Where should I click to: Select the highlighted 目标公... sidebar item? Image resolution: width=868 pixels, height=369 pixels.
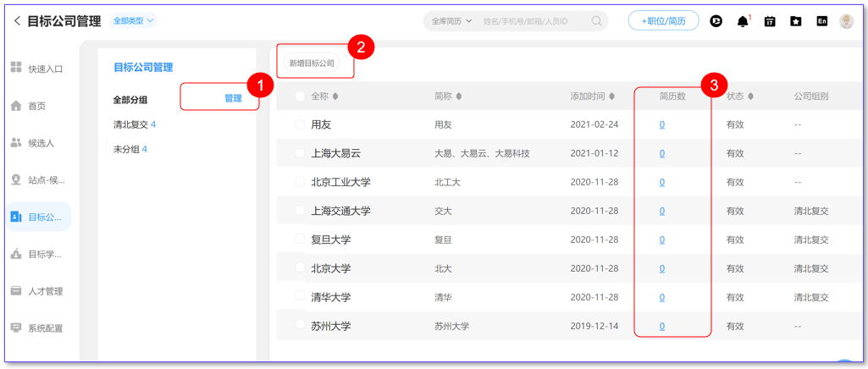[39, 217]
